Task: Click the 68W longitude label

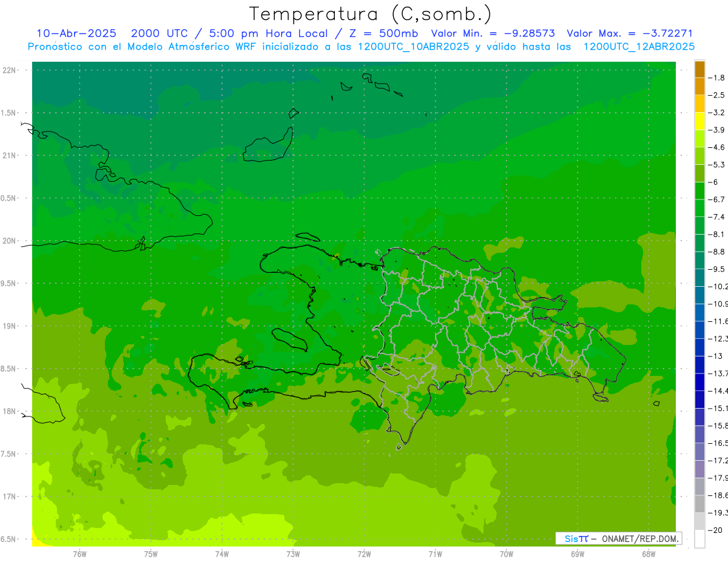Action: click(649, 554)
